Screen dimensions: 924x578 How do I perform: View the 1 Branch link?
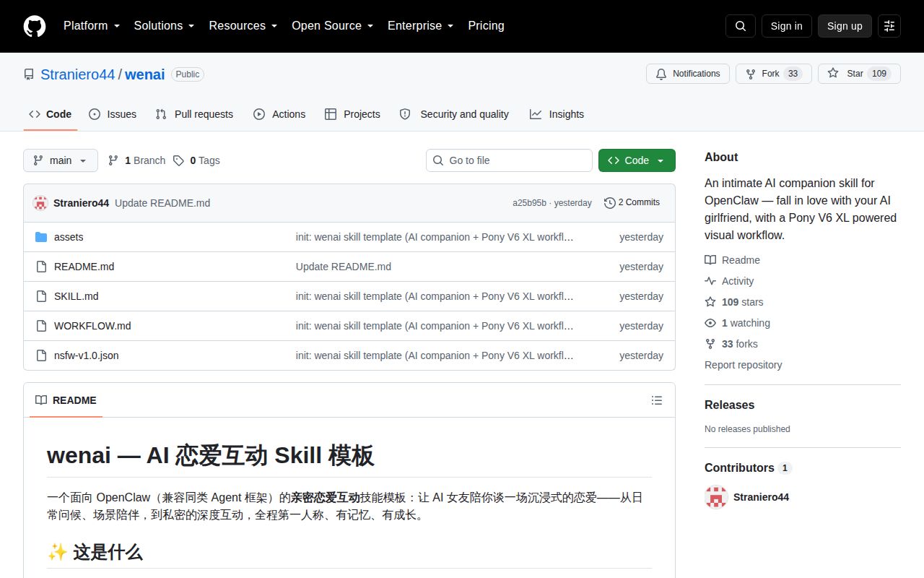pyautogui.click(x=136, y=160)
